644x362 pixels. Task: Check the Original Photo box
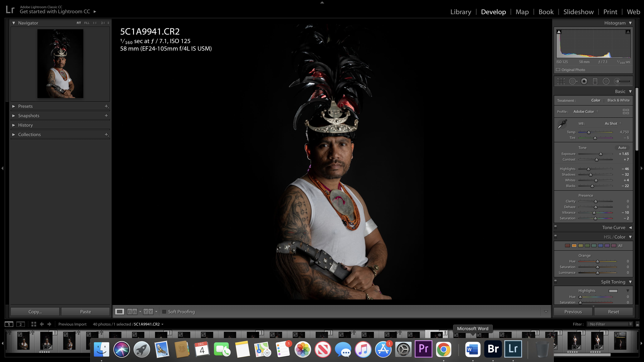558,70
